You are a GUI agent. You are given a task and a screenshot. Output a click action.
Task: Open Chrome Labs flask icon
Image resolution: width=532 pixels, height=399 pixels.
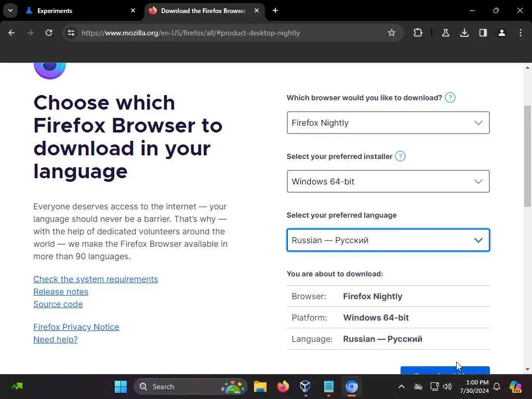pyautogui.click(x=445, y=33)
